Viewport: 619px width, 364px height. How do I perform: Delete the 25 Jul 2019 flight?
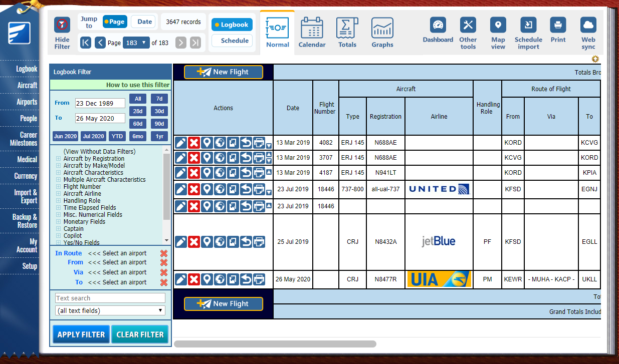[x=194, y=242]
